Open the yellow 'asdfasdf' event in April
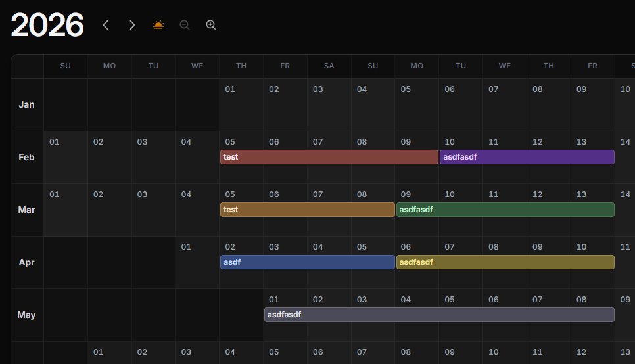 coord(505,262)
